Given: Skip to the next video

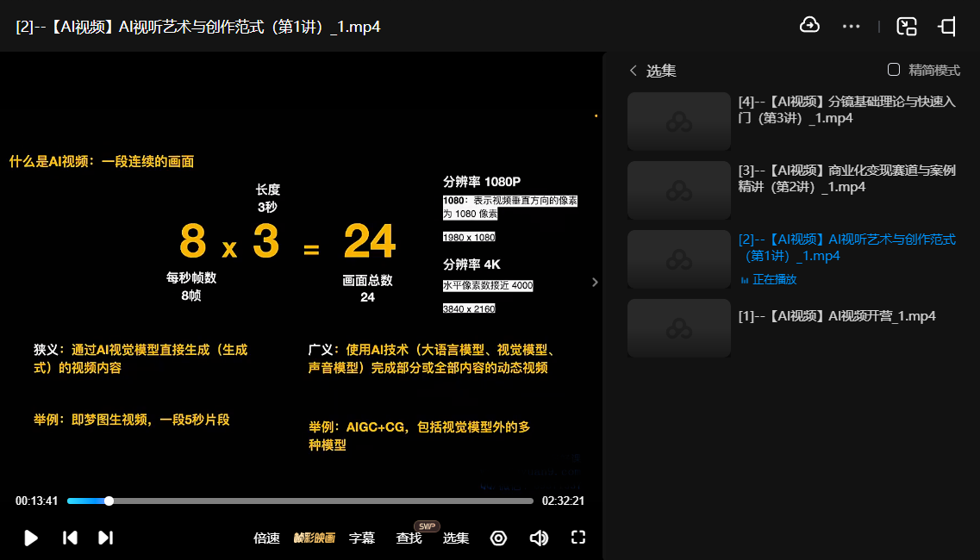Looking at the screenshot, I should [x=105, y=538].
